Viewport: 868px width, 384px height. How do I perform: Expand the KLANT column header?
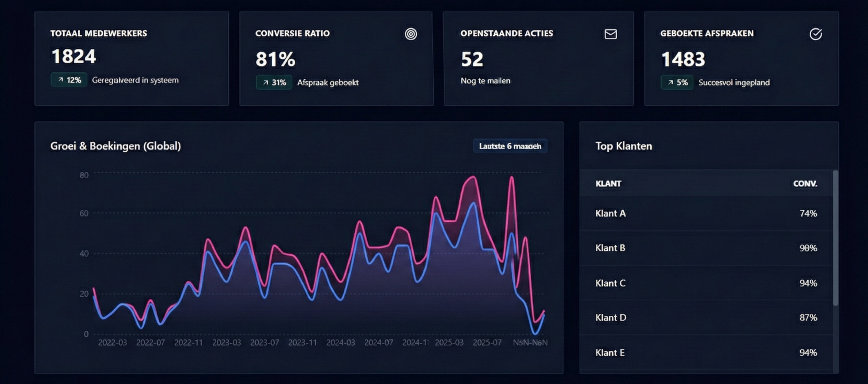click(608, 183)
